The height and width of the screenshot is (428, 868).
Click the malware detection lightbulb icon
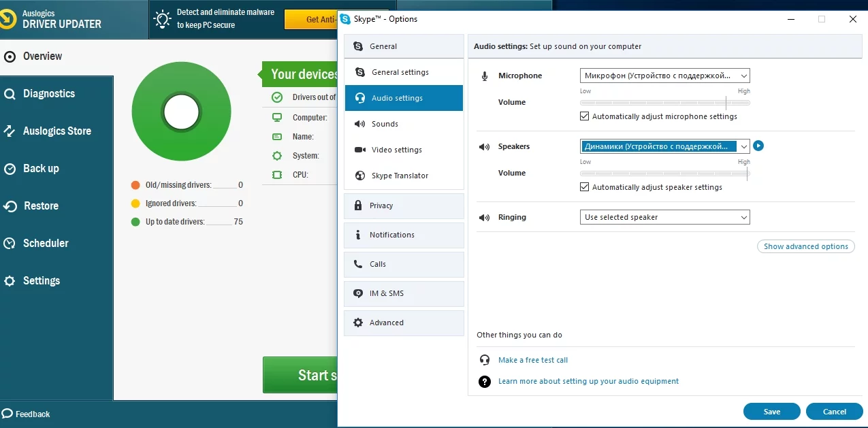pyautogui.click(x=162, y=19)
